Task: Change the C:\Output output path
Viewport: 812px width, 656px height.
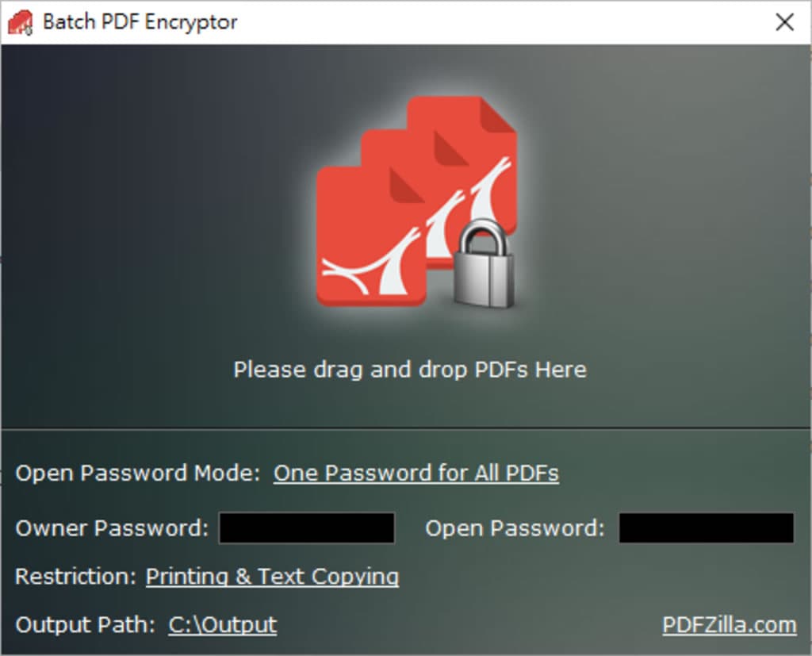Action: (223, 625)
